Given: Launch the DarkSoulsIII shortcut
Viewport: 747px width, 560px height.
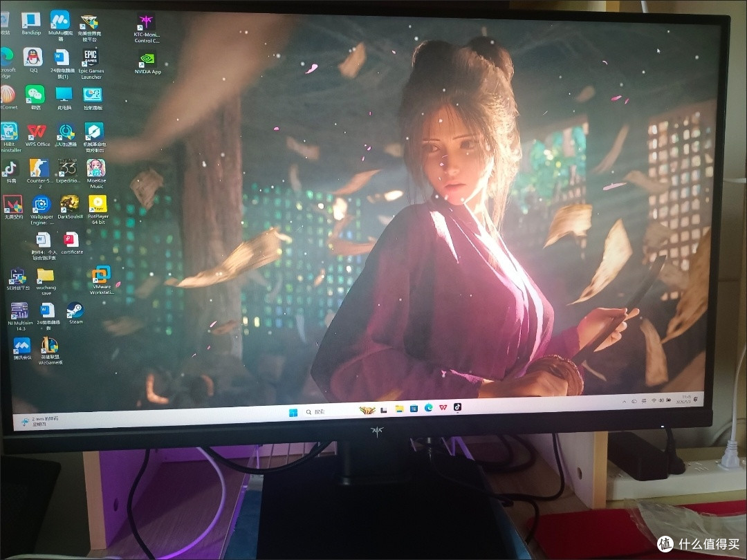Looking at the screenshot, I should pos(70,207).
